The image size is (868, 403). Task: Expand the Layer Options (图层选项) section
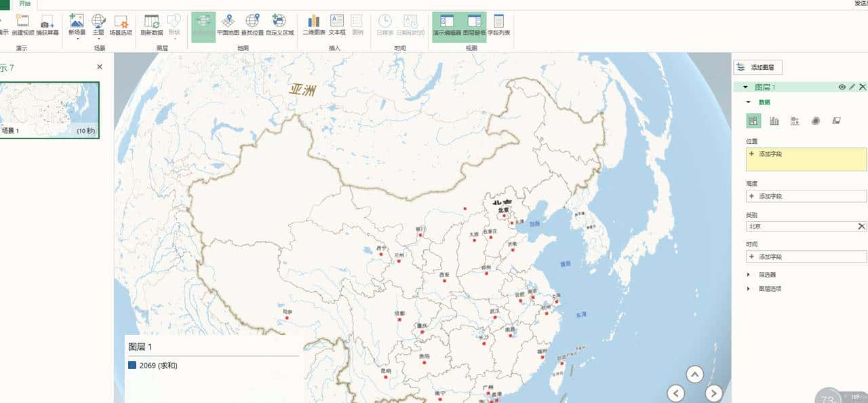(749, 288)
